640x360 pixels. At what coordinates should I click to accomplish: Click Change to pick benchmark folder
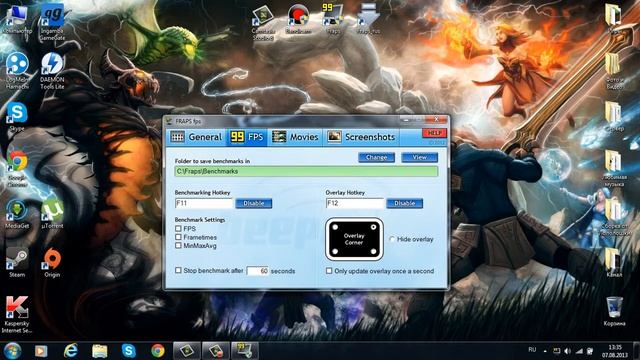[376, 157]
